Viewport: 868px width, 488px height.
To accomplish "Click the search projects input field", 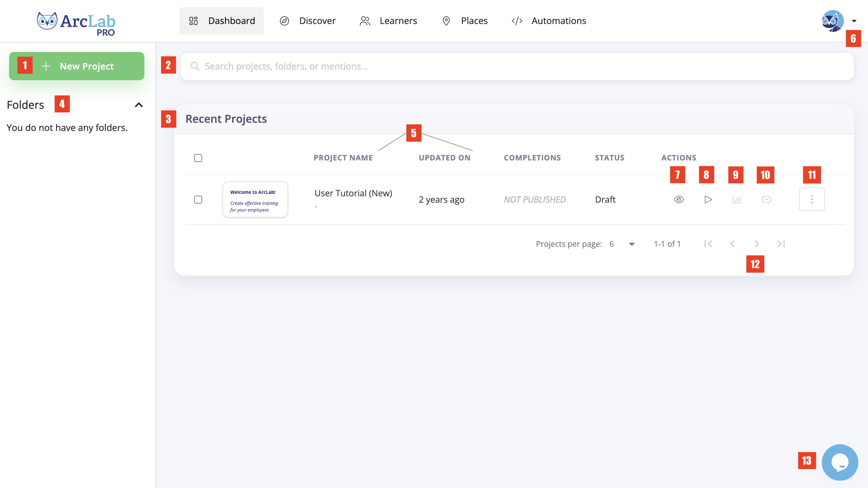I will 517,66.
